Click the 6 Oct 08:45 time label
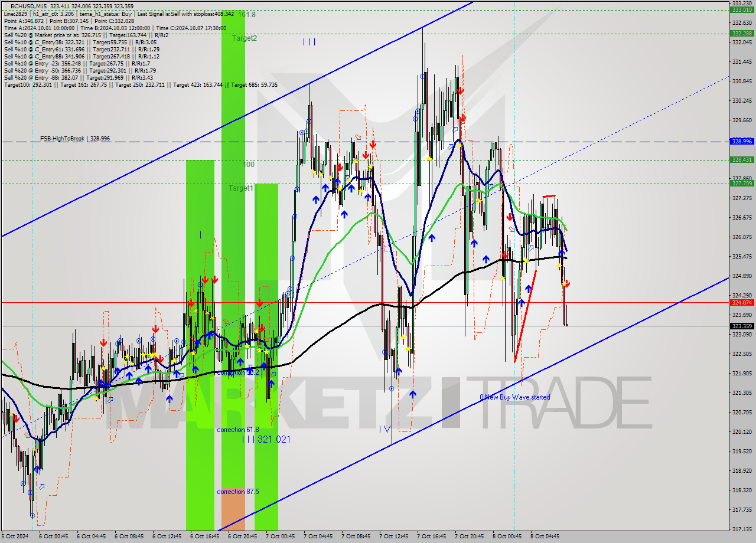Viewport: 756px width, 543px height. coord(129,537)
